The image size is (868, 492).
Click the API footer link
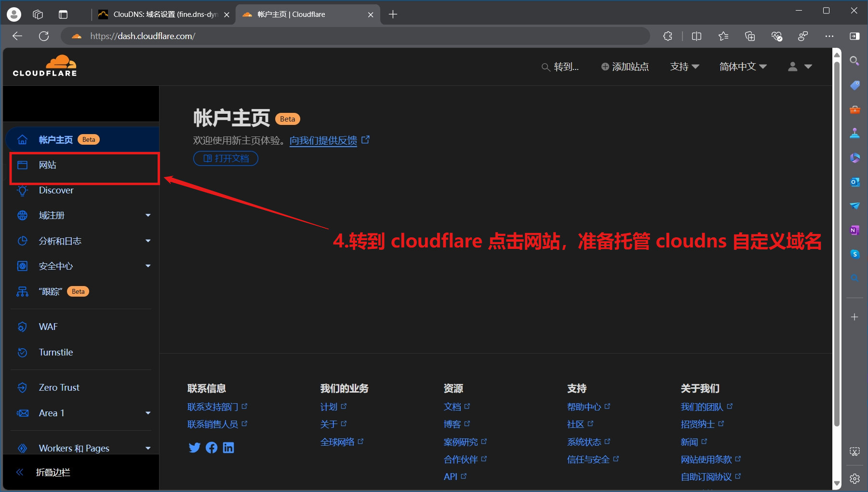(451, 477)
